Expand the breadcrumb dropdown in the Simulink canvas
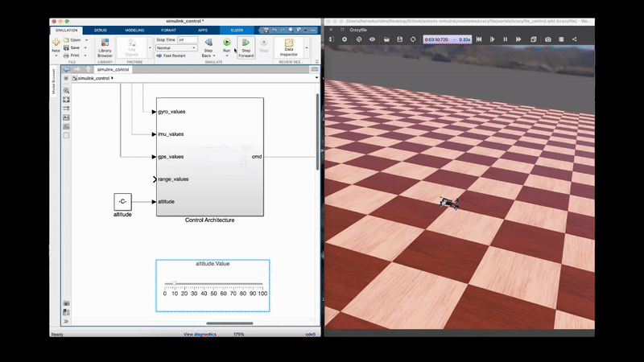 click(316, 77)
